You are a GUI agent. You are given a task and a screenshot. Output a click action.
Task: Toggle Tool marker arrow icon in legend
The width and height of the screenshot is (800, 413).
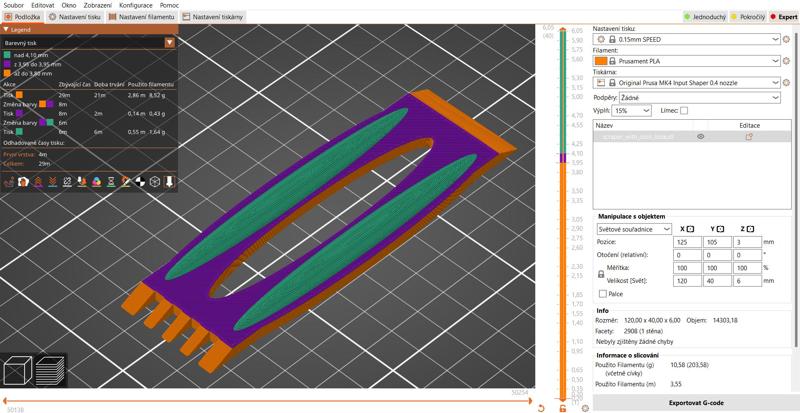point(169,182)
